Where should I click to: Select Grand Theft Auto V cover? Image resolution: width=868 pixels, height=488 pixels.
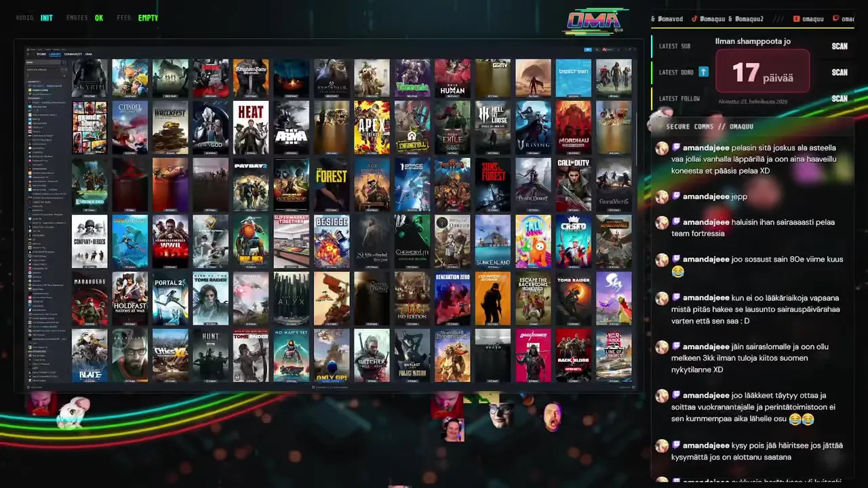coord(90,127)
